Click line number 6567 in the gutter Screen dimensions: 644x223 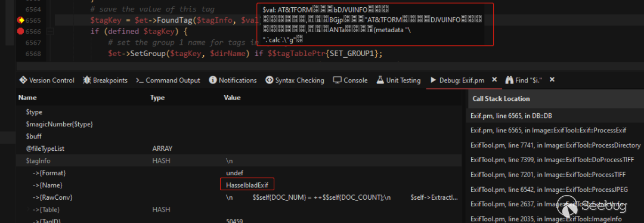[x=33, y=43]
